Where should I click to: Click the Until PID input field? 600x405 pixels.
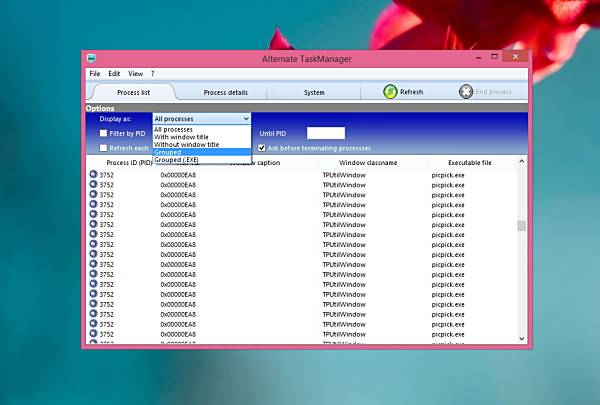[326, 133]
